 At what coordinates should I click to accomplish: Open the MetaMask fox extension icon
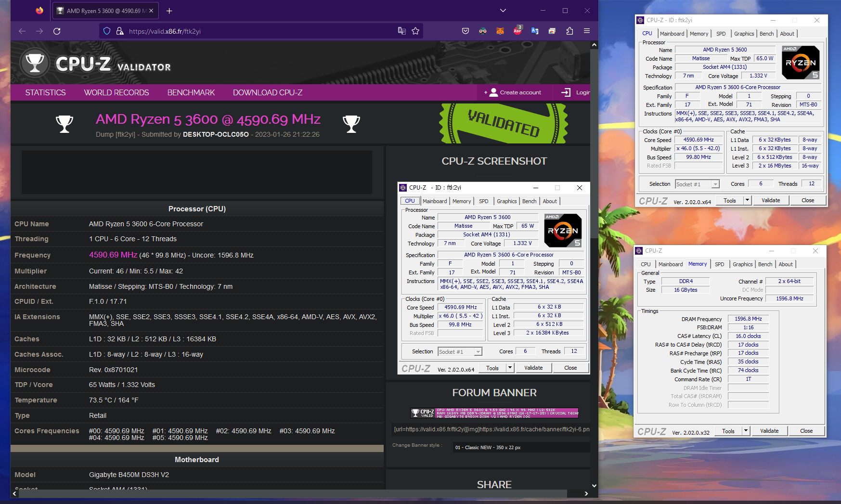(x=500, y=31)
